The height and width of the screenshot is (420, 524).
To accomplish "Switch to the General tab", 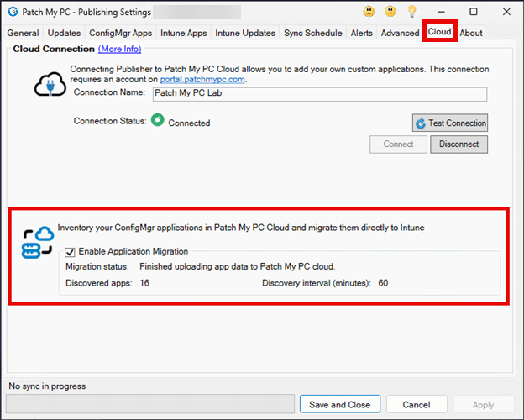I will tap(23, 33).
